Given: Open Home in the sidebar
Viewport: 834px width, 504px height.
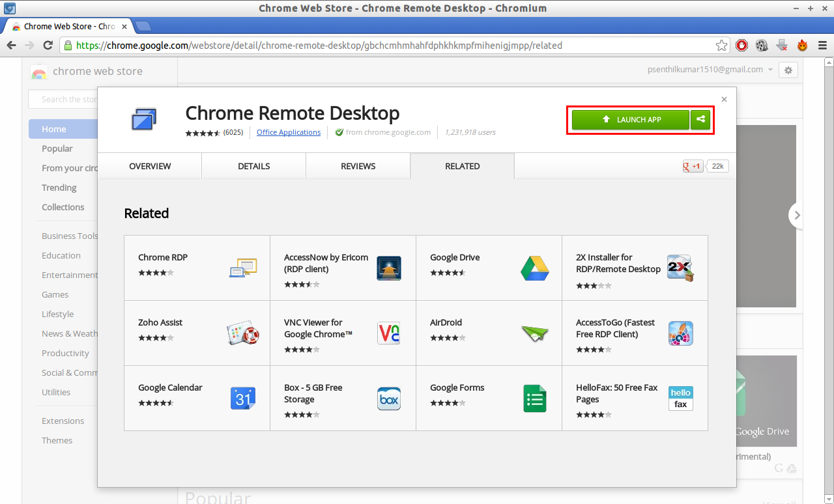Looking at the screenshot, I should [x=64, y=129].
